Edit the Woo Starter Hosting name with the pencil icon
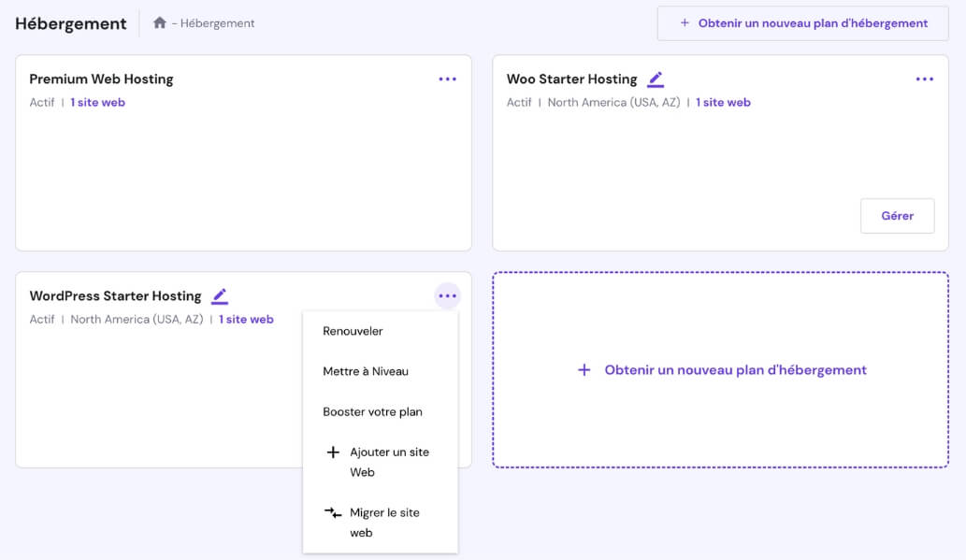This screenshot has height=560, width=966. coord(656,79)
